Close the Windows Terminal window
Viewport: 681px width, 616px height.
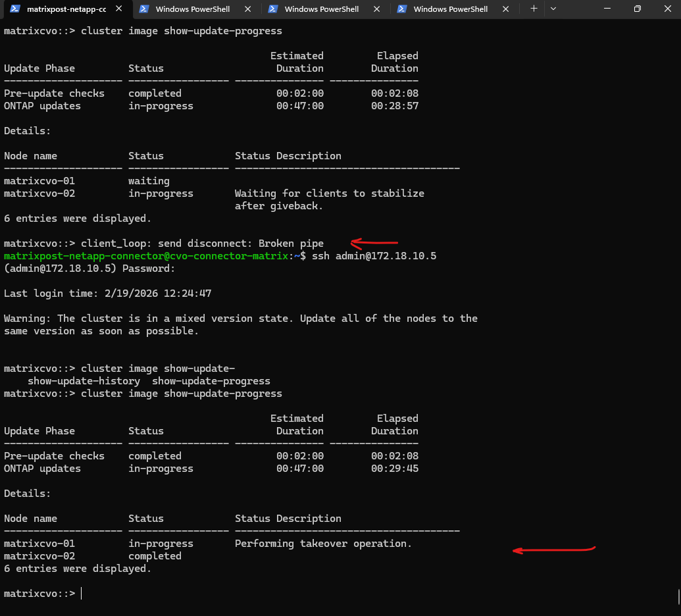tap(666, 9)
